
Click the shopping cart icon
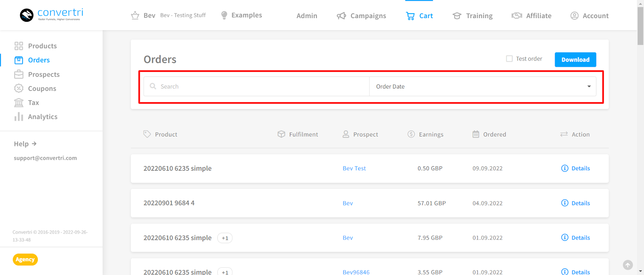[410, 16]
